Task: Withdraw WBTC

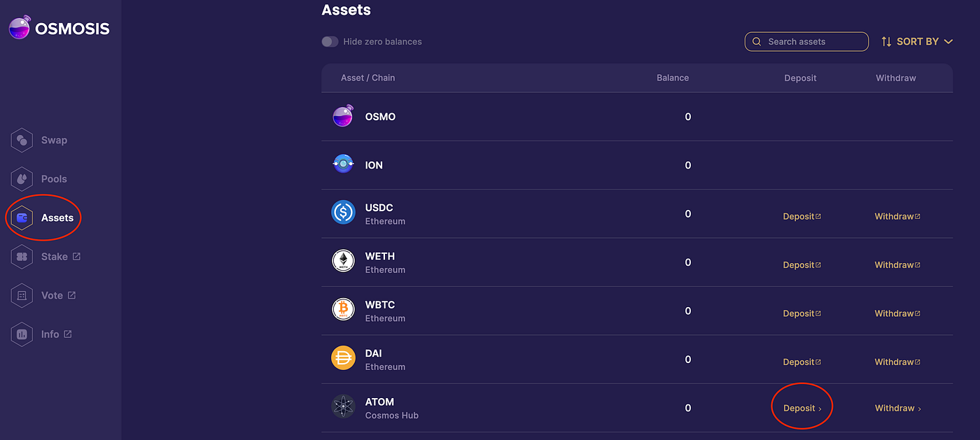Action: click(897, 313)
